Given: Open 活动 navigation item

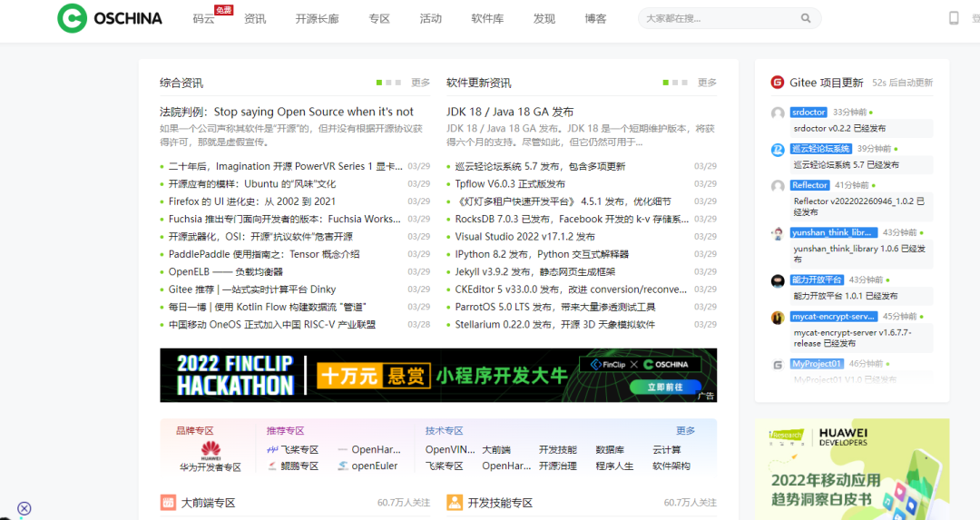Looking at the screenshot, I should coord(431,19).
